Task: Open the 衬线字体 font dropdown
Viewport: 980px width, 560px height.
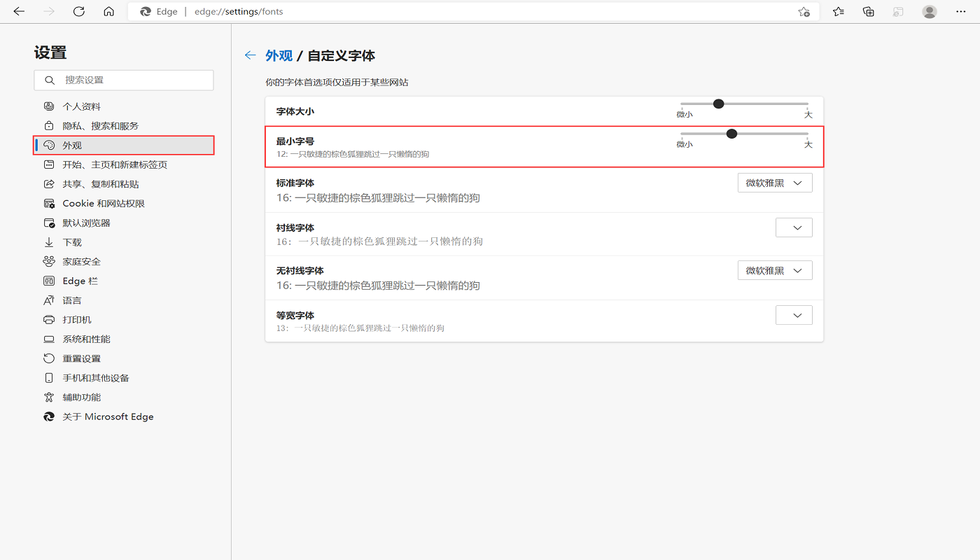Action: point(794,227)
